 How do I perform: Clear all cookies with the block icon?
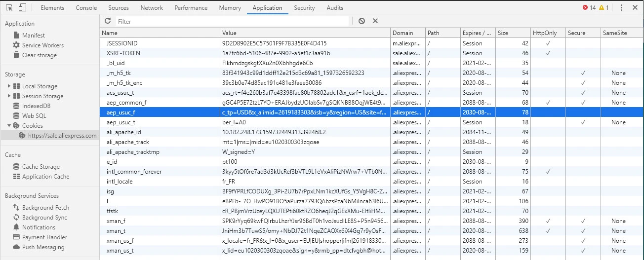(362, 21)
